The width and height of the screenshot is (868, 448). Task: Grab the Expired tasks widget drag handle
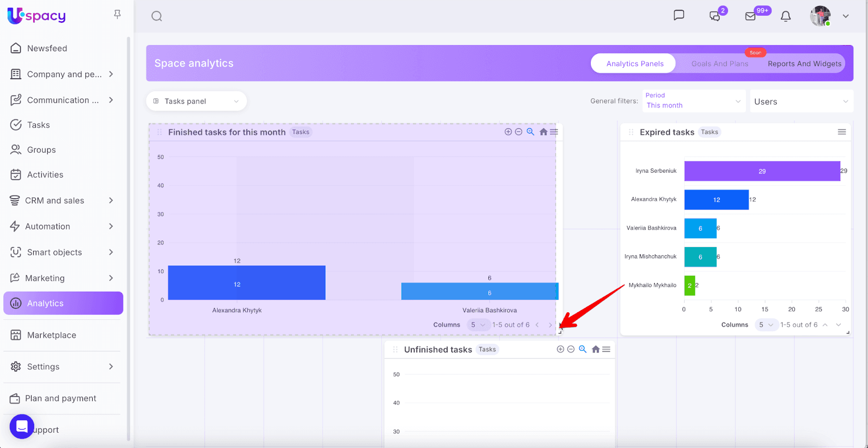[631, 132]
